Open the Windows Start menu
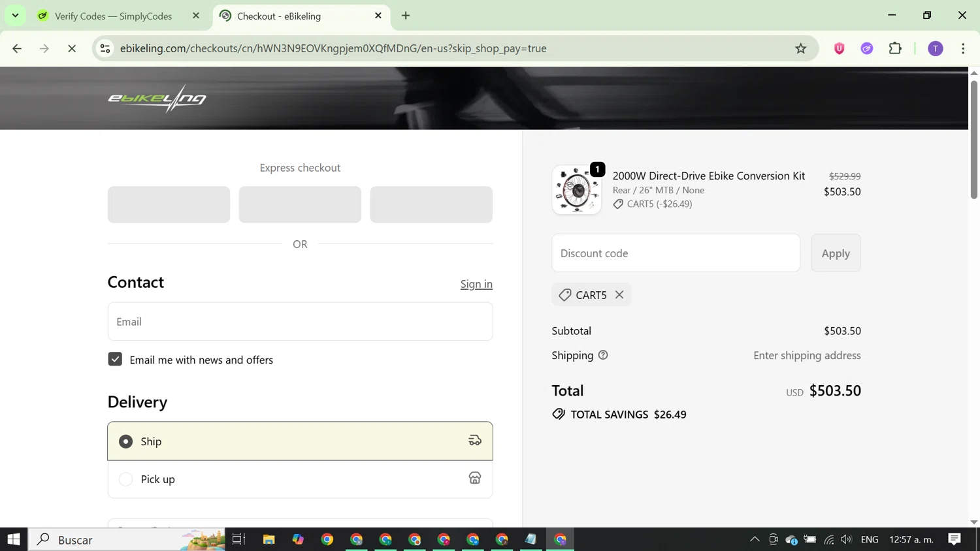 coord(14,539)
